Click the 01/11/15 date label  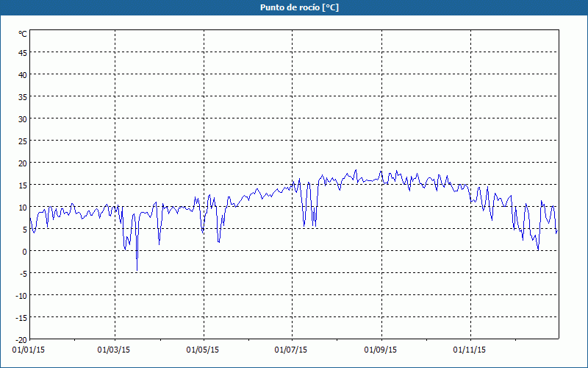point(470,350)
